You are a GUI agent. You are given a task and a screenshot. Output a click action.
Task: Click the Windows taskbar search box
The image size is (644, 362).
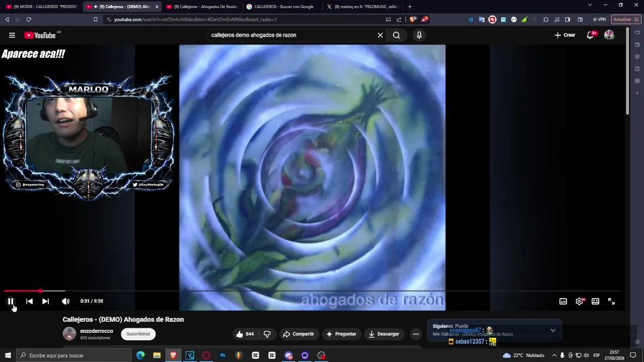74,355
